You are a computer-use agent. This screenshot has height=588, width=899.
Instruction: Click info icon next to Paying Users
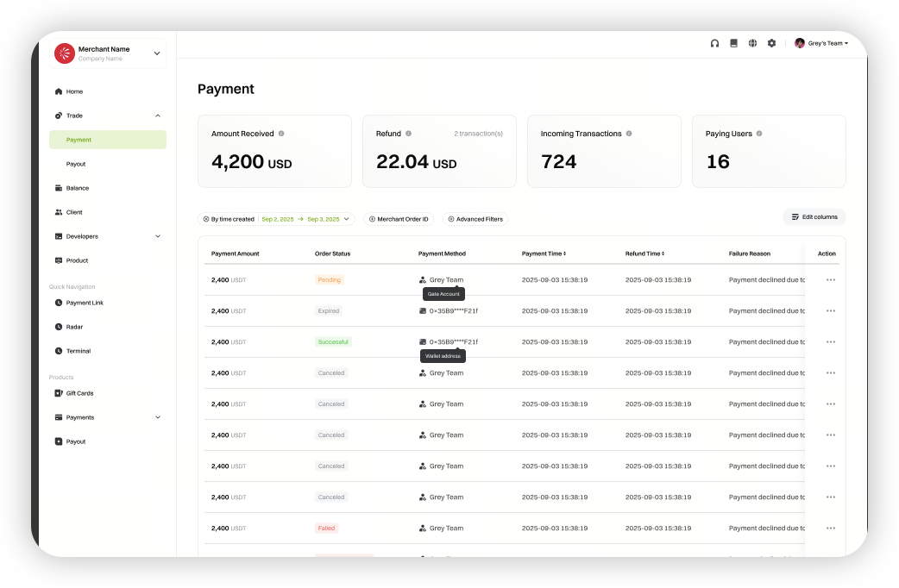pos(759,134)
